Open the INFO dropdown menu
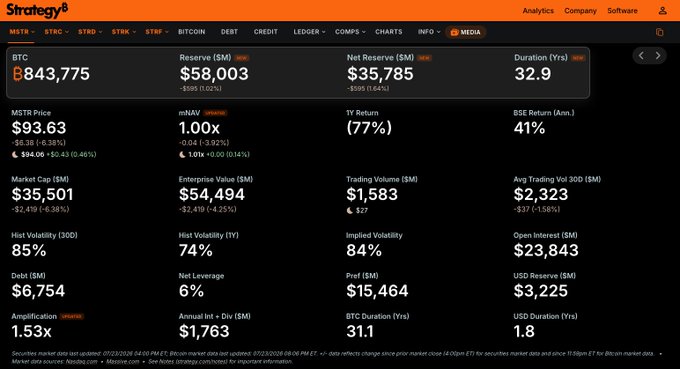Screen dimensions: 680x369 coord(429,32)
